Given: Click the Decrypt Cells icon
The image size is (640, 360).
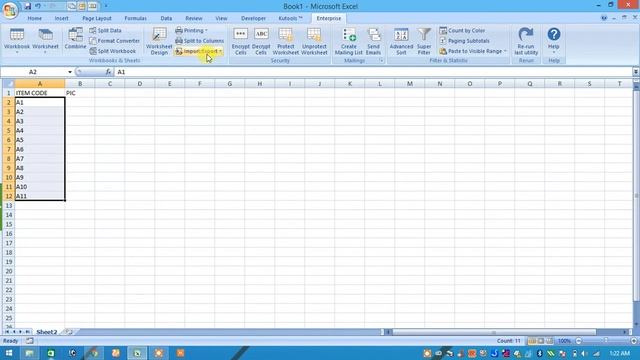Looking at the screenshot, I should click(261, 41).
